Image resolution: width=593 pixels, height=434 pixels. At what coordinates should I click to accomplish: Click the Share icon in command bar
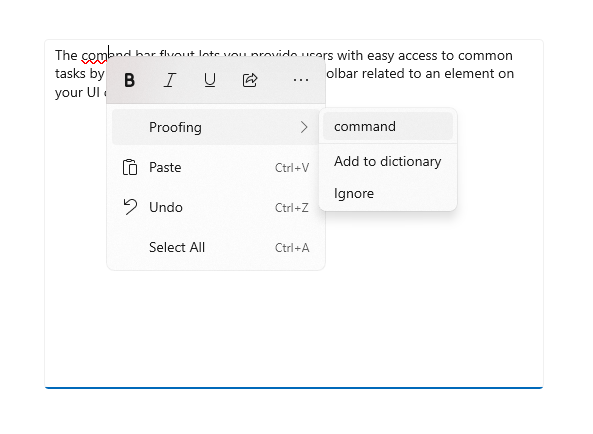[x=250, y=80]
